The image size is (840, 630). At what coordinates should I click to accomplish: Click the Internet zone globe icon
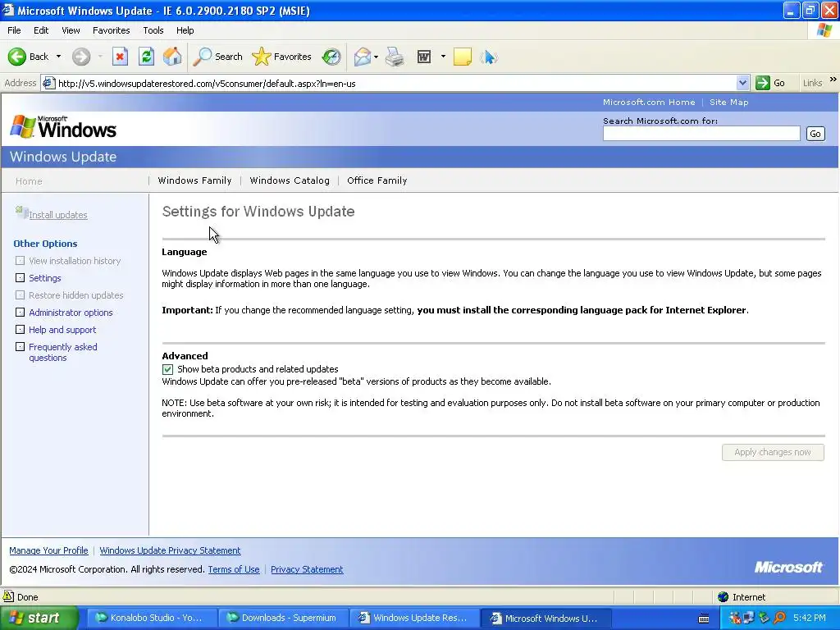pyautogui.click(x=724, y=597)
